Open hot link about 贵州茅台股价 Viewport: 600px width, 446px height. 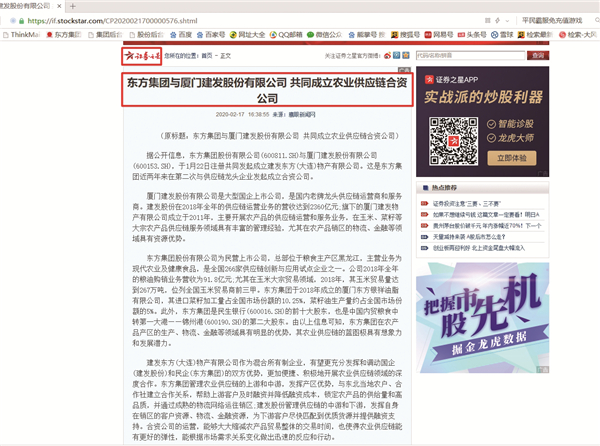487,226
